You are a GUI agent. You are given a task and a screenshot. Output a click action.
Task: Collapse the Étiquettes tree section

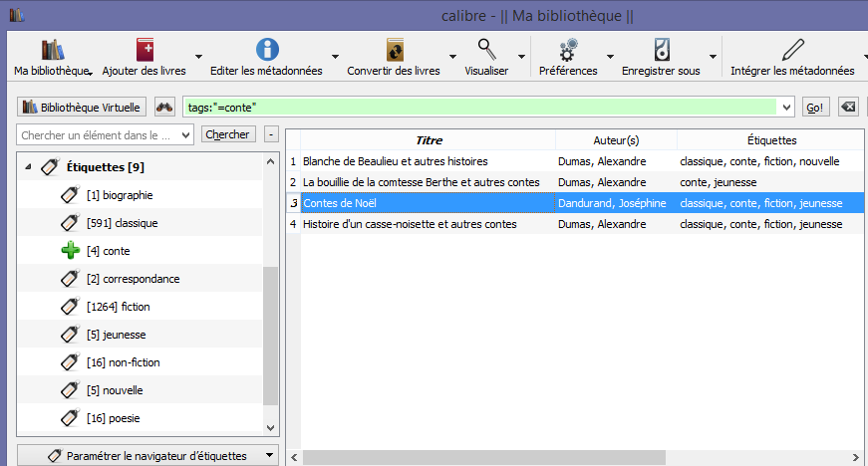click(x=28, y=167)
